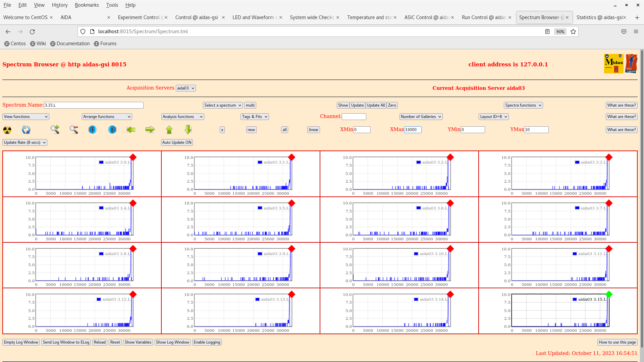Click the green right arrow icon

(x=150, y=129)
